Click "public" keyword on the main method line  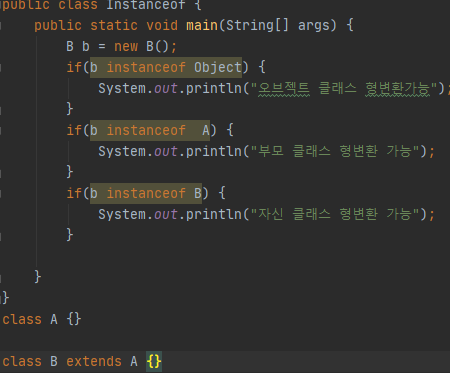click(58, 25)
